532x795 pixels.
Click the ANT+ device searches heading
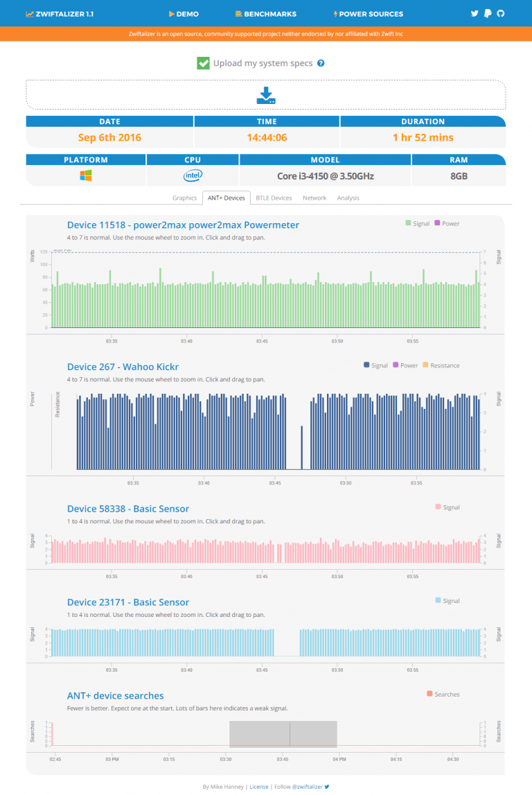pyautogui.click(x=115, y=696)
